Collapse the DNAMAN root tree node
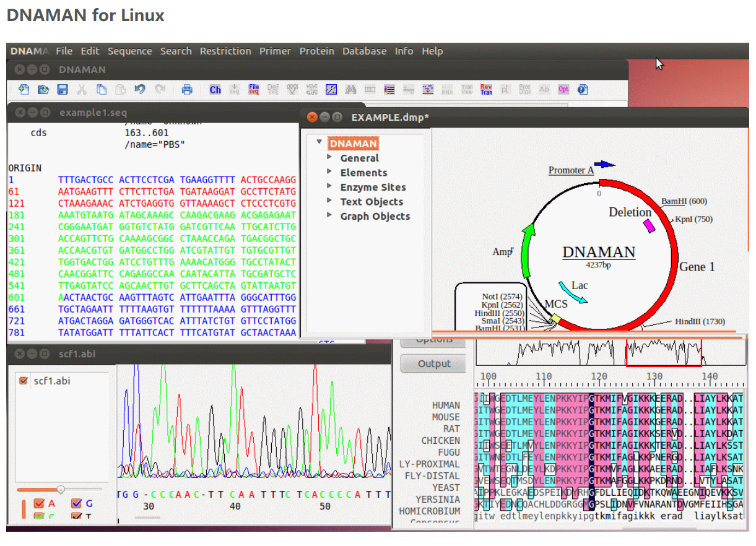This screenshot has width=756, height=546. [319, 142]
